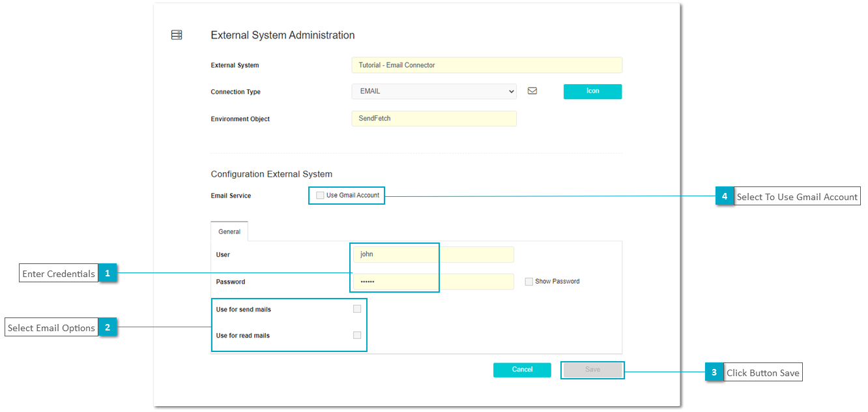Click the User field containing john
This screenshot has height=412, width=868.
pyautogui.click(x=433, y=254)
